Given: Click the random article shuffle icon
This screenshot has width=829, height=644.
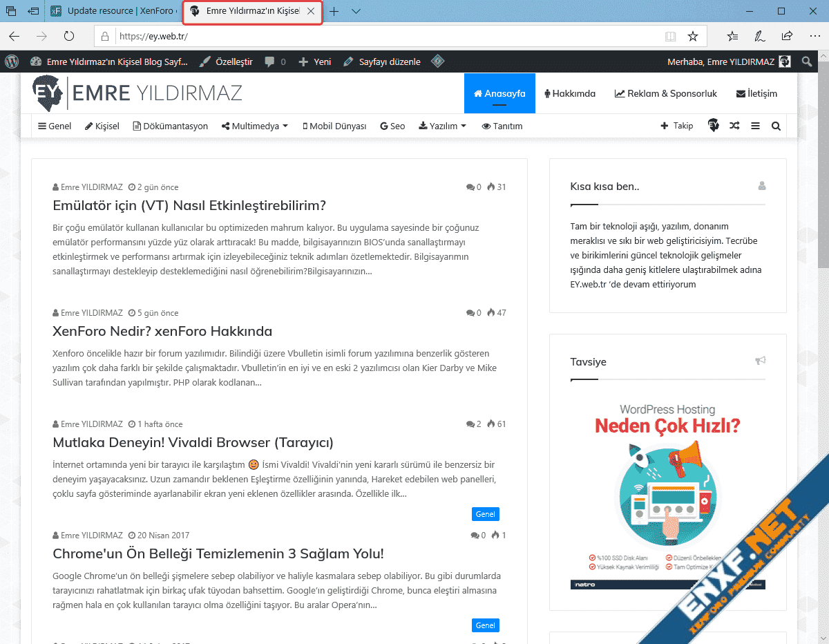Looking at the screenshot, I should 734,126.
